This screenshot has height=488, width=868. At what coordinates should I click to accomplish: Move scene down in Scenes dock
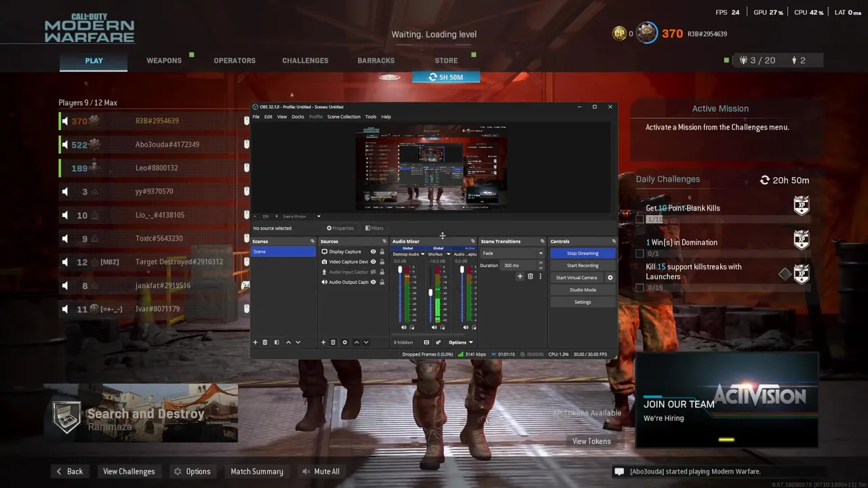coord(298,342)
